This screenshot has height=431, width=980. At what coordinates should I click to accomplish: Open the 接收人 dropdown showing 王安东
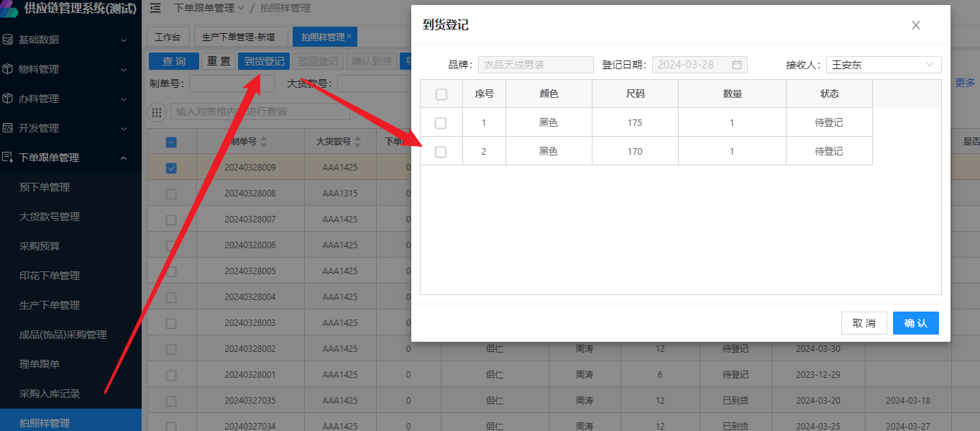883,65
